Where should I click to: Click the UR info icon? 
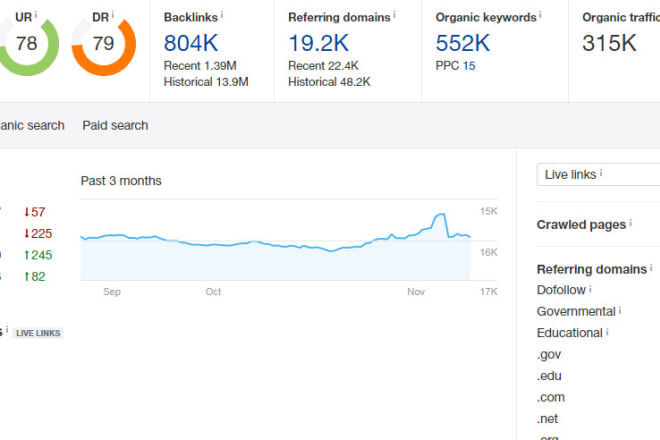(36, 15)
